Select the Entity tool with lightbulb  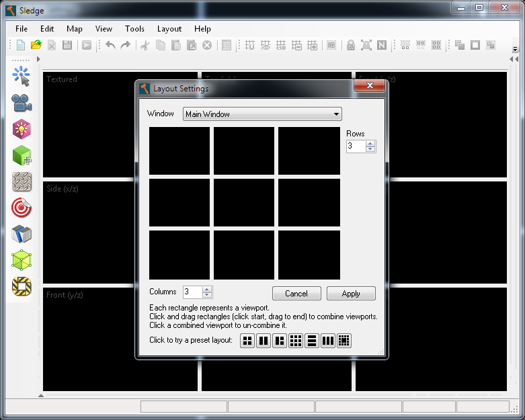22,129
